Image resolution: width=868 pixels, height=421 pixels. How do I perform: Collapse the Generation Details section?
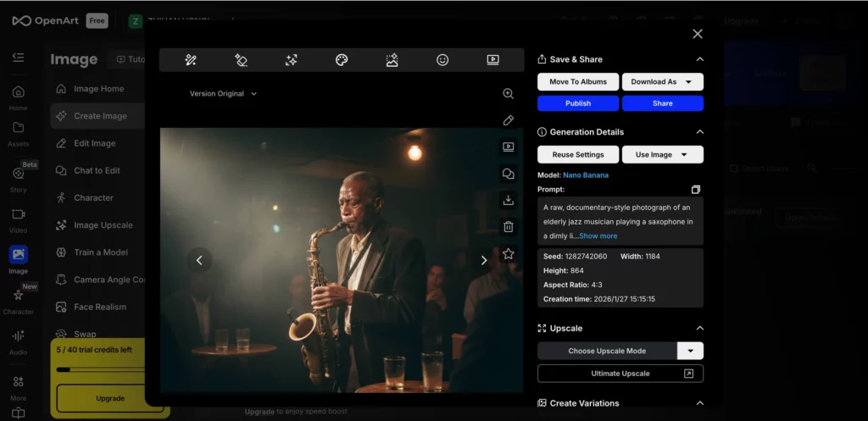point(699,132)
